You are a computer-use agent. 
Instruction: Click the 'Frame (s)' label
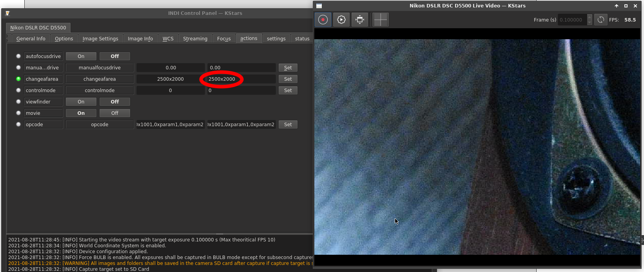[545, 20]
